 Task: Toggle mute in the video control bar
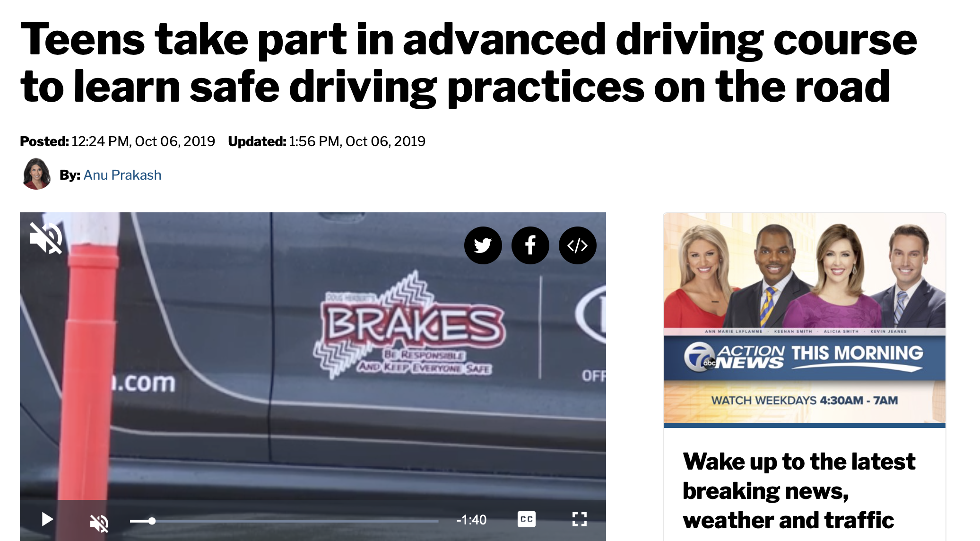(x=99, y=522)
